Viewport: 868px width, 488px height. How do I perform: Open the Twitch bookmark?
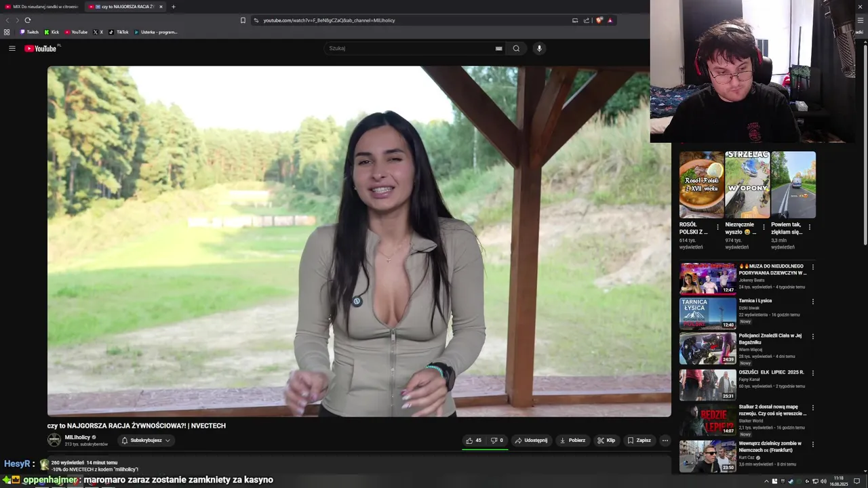[29, 32]
